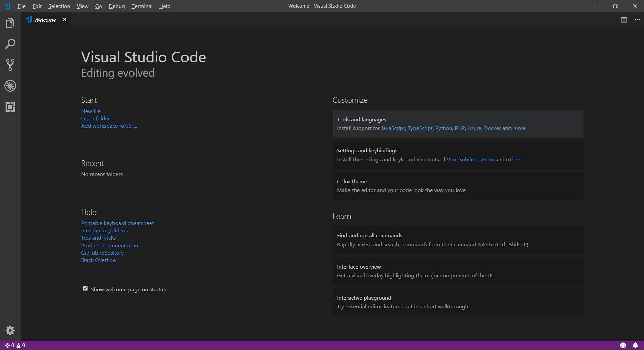Open the Terminal menu
Screen dimensions: 644x350
pos(142,6)
